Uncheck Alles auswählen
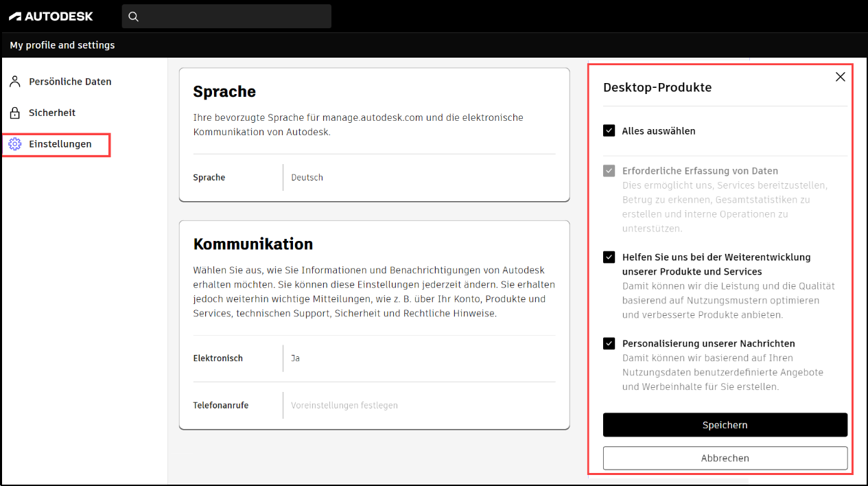Screen dimensions: 868x486 tap(609, 130)
